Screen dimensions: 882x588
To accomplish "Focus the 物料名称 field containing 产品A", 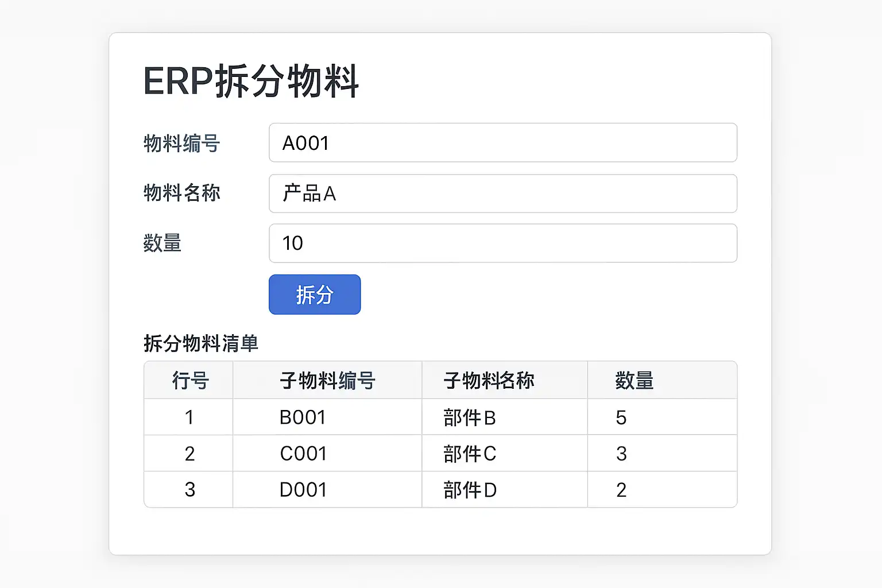I will point(503,194).
